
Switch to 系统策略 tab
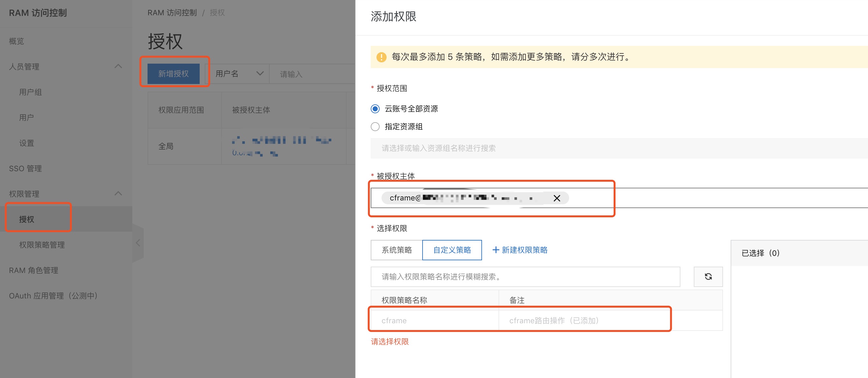coord(396,250)
